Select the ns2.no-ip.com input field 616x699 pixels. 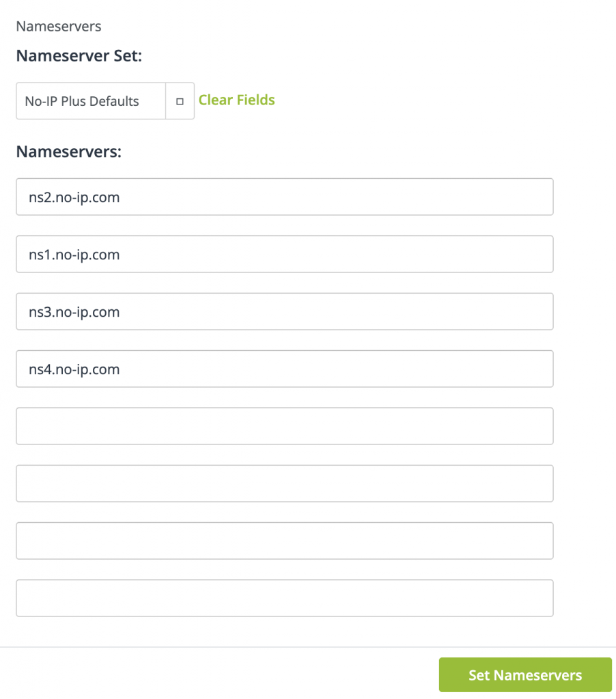pyautogui.click(x=284, y=197)
